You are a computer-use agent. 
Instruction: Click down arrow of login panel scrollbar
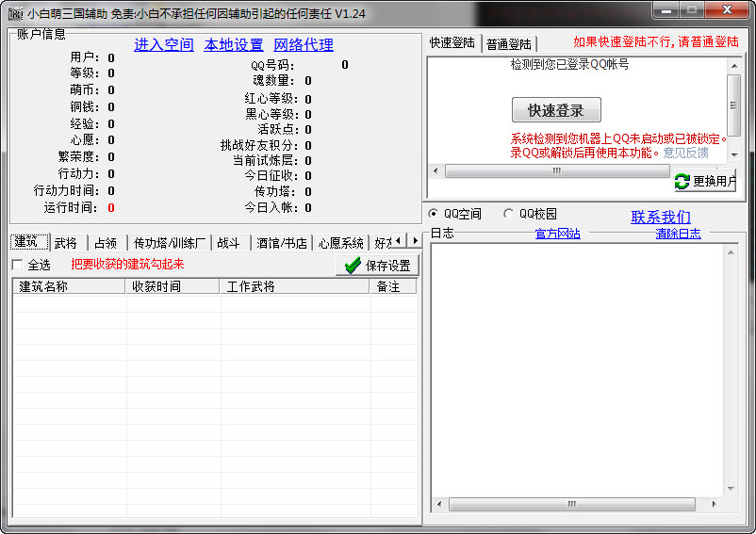pos(733,154)
